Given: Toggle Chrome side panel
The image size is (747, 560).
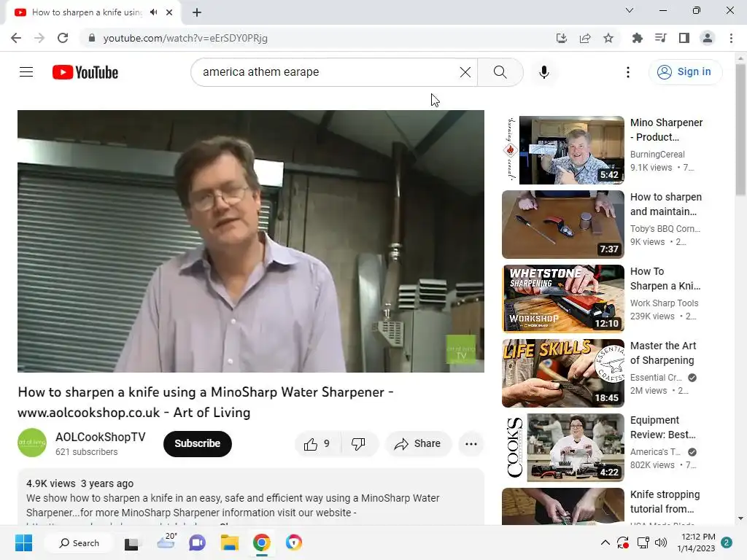Looking at the screenshot, I should tap(684, 38).
